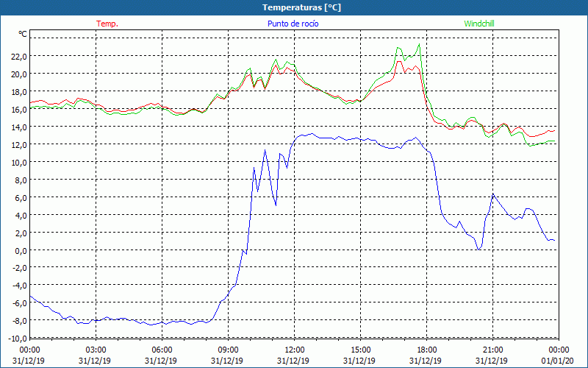Click the 18,0 y-axis value

coord(20,91)
